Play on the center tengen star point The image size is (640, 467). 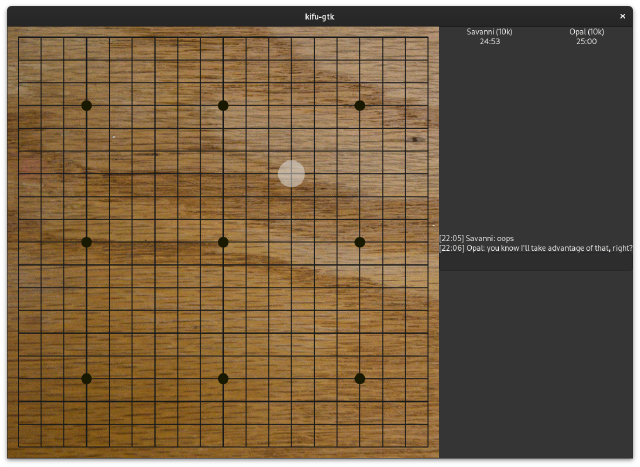point(223,242)
